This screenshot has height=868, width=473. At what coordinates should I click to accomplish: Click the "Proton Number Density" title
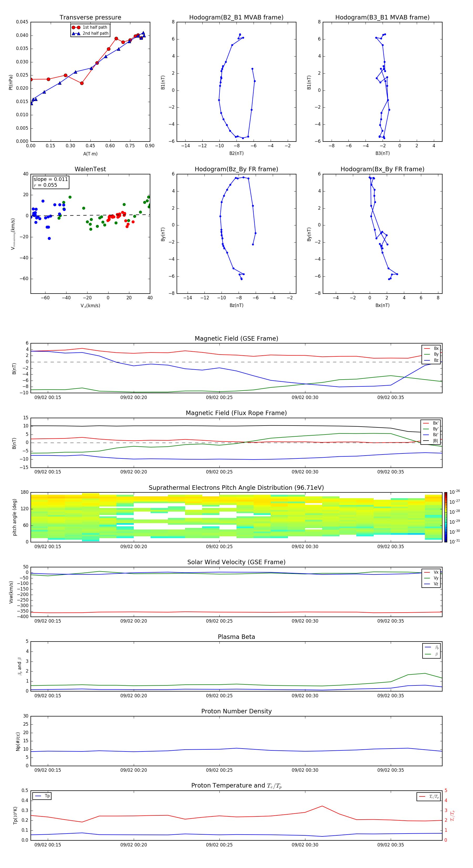pos(236,711)
